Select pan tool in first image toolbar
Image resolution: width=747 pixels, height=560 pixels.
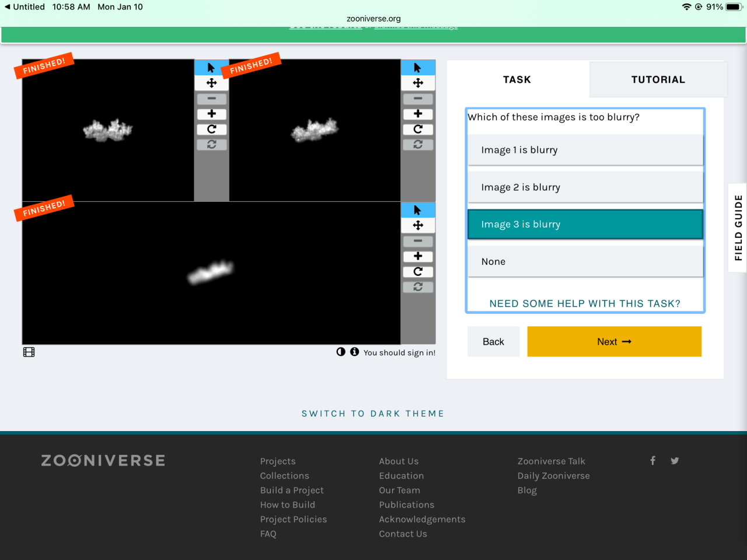[x=211, y=83]
